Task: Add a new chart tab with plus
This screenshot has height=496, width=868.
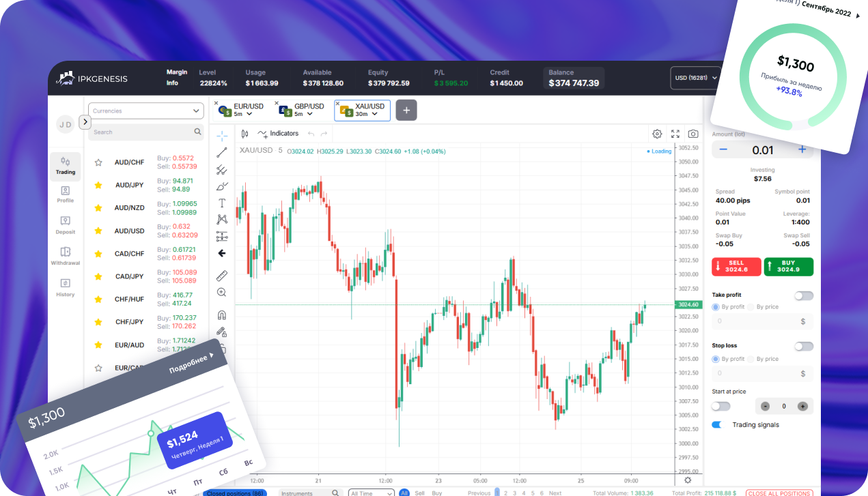Action: coord(406,110)
